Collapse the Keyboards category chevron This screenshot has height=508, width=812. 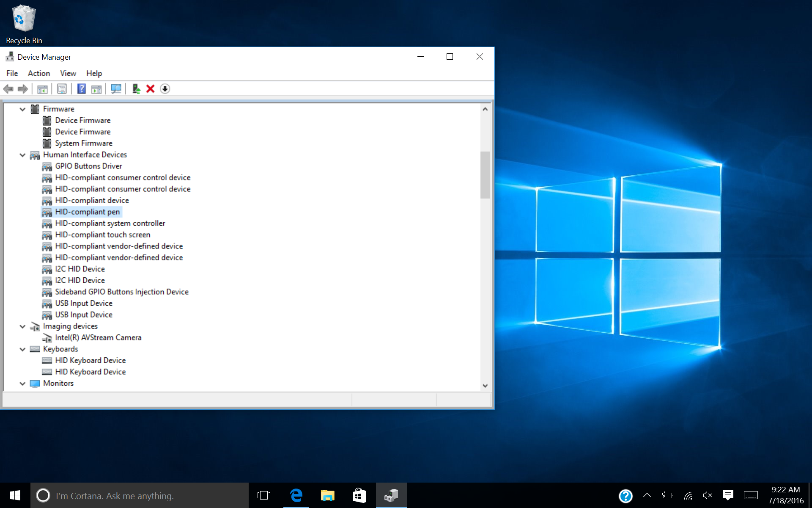coord(22,349)
